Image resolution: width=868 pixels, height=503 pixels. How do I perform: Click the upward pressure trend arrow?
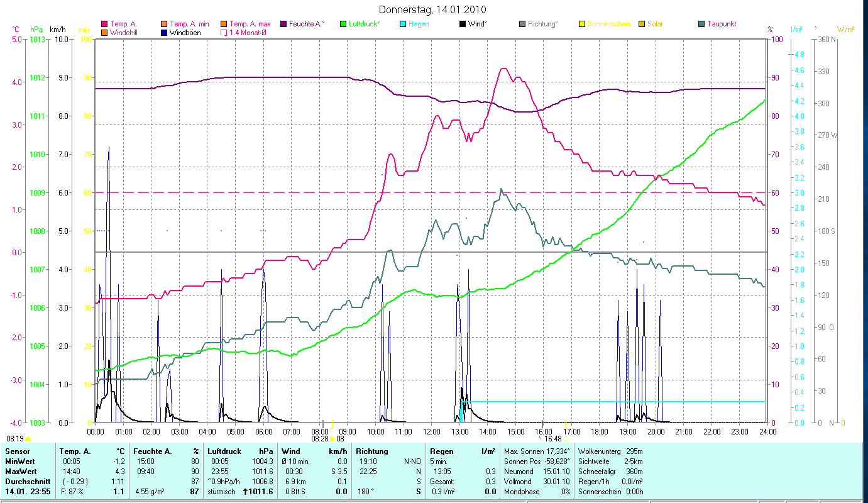pos(245,492)
